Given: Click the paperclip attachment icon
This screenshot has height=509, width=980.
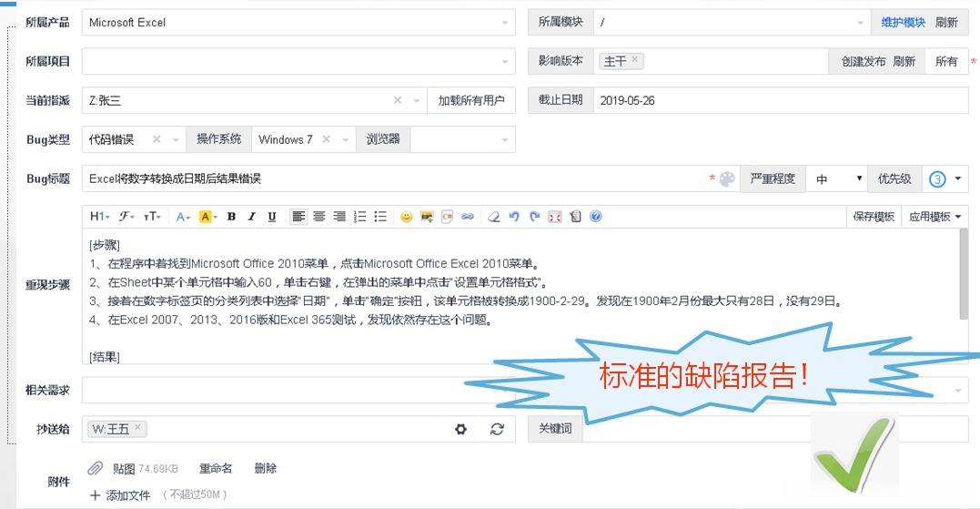Looking at the screenshot, I should pos(95,468).
